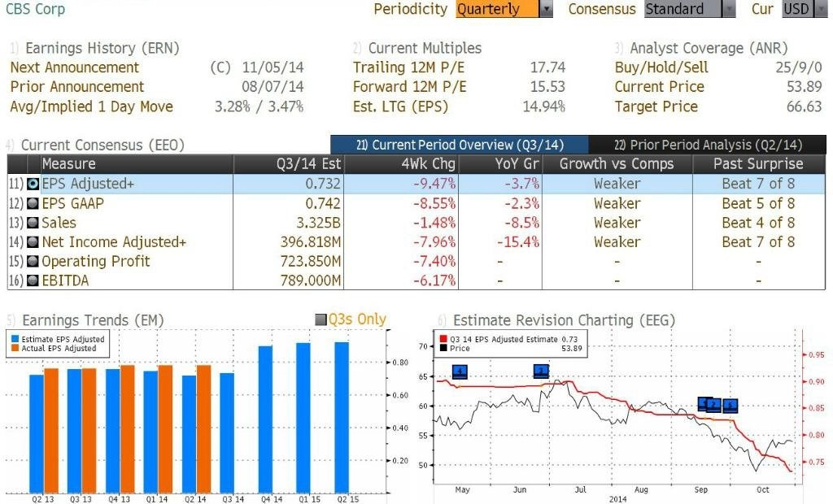This screenshot has height=504, width=833.
Task: Click the Q2 15 estimate bar
Action: point(342,418)
